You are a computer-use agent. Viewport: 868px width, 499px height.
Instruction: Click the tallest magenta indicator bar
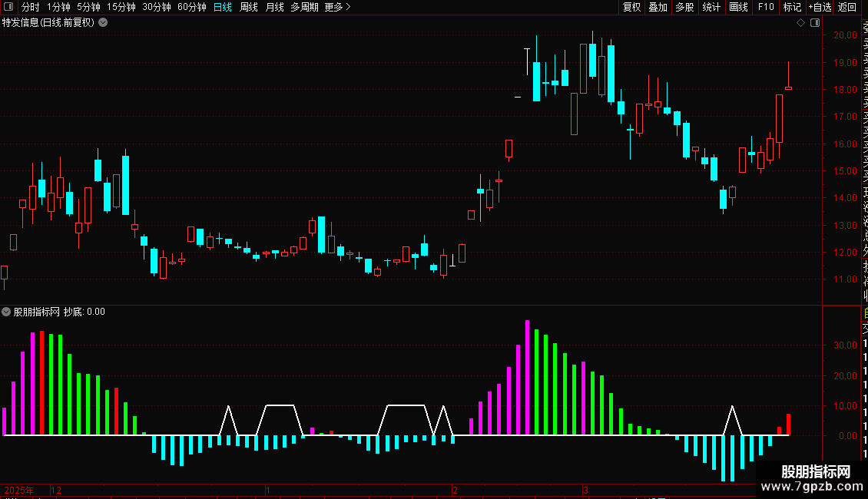pos(527,377)
